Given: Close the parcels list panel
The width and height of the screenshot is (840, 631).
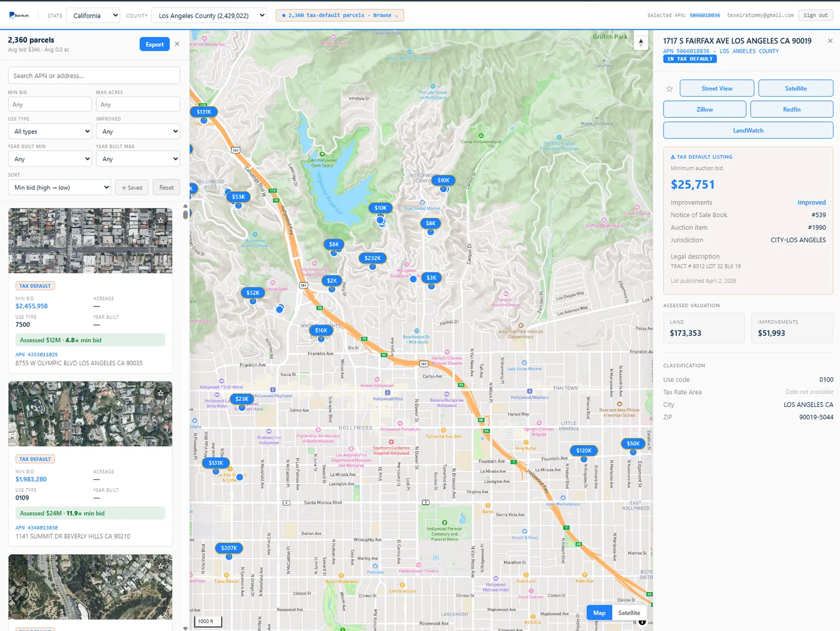Looking at the screenshot, I should [x=177, y=44].
